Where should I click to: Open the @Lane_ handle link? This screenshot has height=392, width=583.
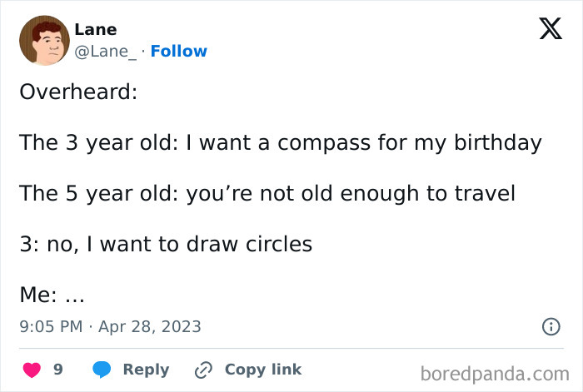coord(105,51)
